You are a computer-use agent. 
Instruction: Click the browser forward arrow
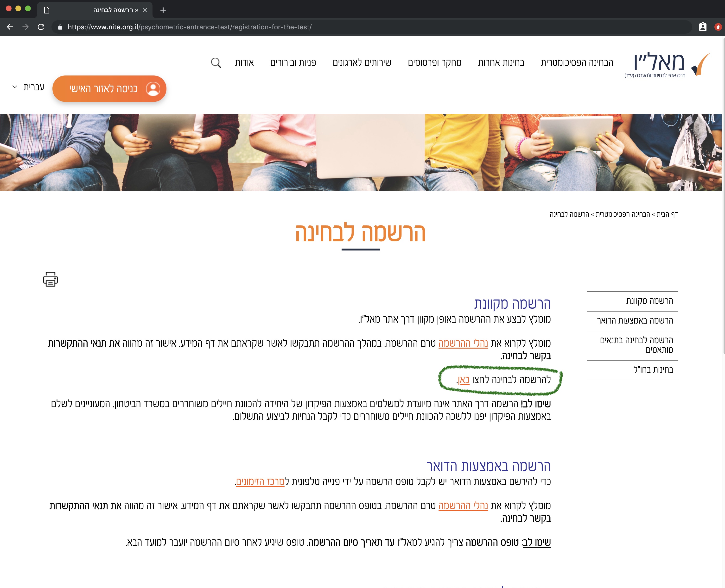pos(25,27)
